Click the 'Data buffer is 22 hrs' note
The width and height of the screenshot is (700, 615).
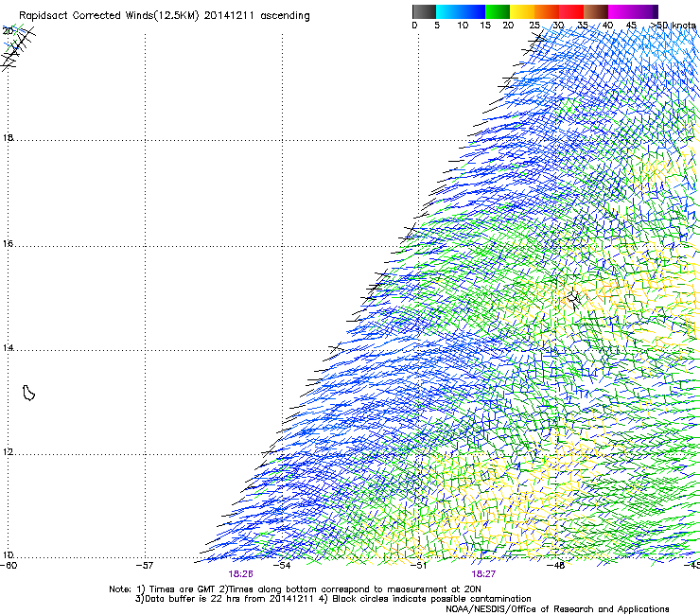pos(225,599)
